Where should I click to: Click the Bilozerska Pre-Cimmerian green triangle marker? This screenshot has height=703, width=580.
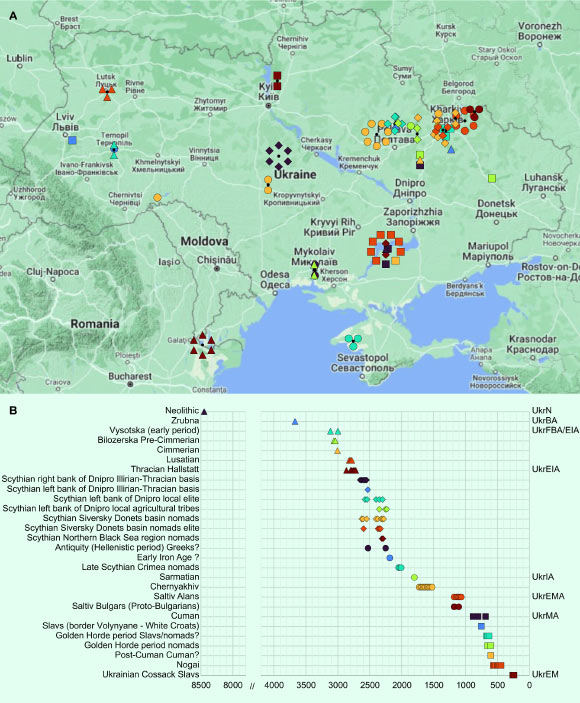(335, 441)
